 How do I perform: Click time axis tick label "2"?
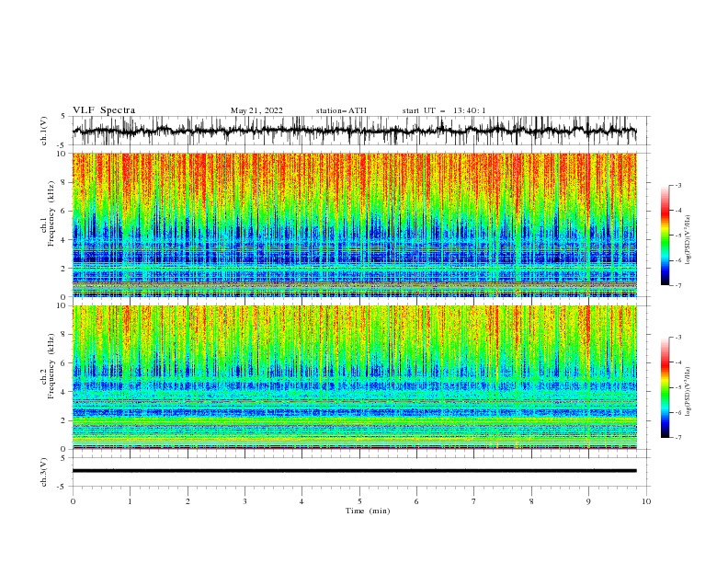(188, 501)
